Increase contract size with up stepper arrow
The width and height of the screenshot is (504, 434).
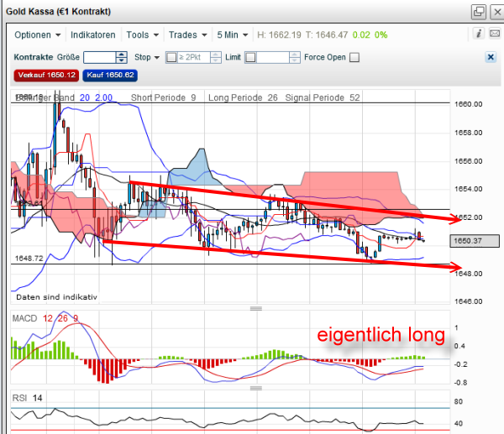coord(121,55)
